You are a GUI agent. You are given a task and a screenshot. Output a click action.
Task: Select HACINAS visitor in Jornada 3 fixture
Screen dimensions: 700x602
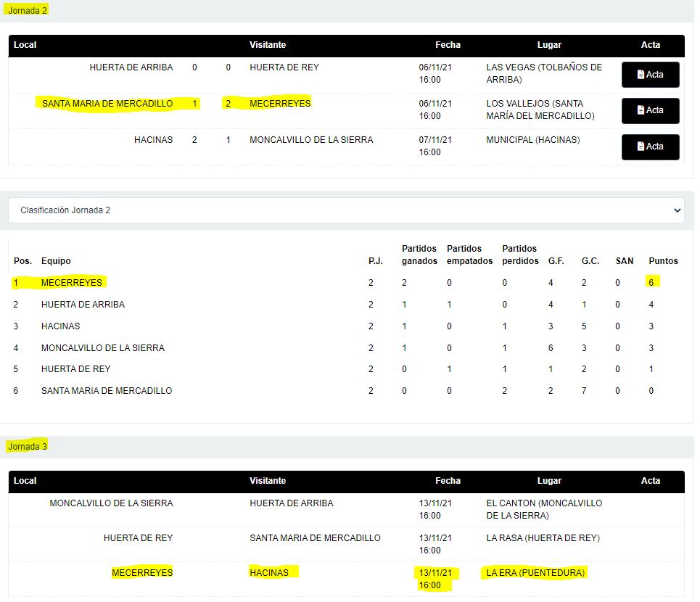coord(269,573)
